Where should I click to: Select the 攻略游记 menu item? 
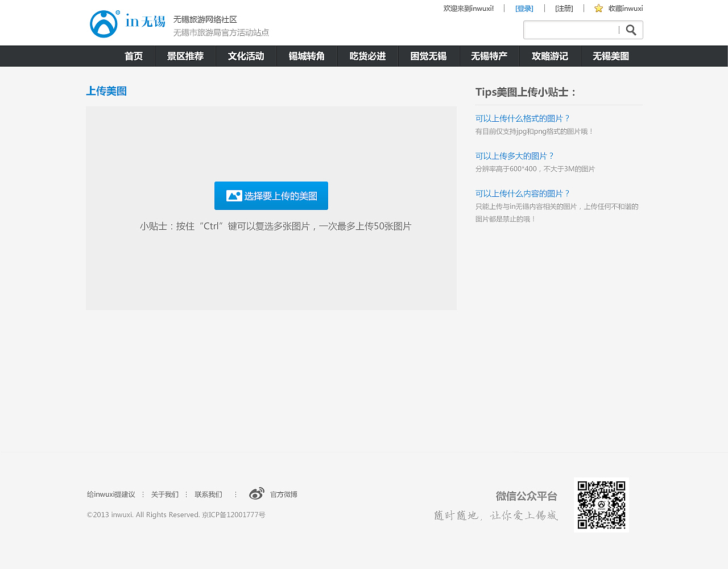point(549,56)
